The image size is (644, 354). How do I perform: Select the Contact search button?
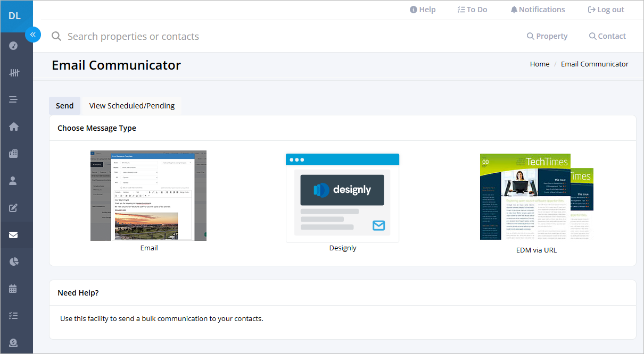point(607,36)
